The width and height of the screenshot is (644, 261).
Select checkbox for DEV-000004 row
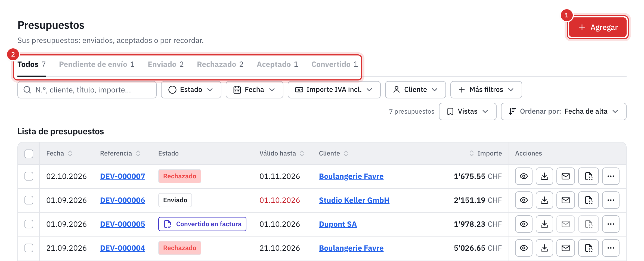[29, 248]
